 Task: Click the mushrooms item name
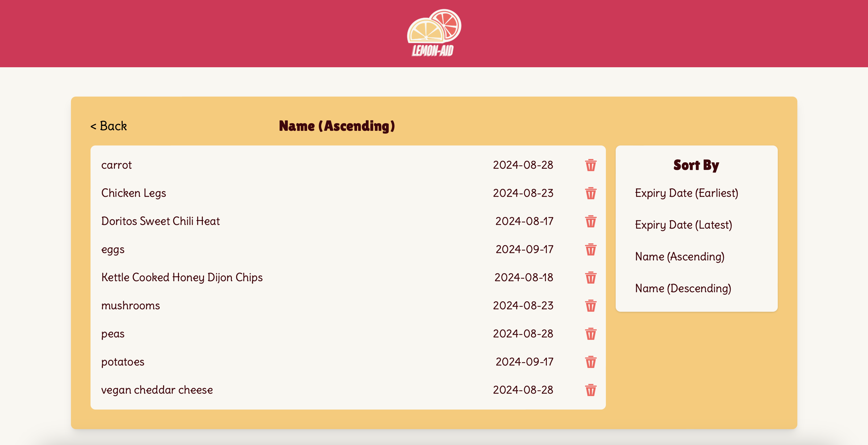pos(130,306)
